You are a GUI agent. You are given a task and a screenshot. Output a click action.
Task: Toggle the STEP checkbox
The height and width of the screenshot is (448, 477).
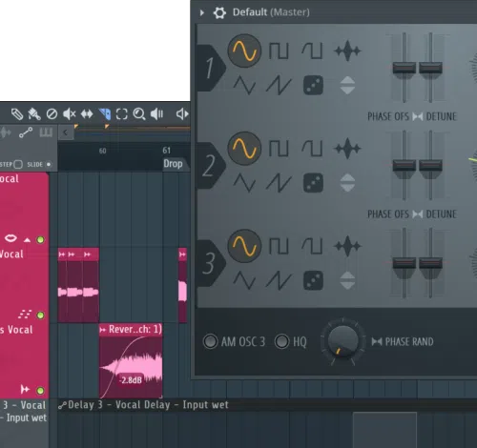[x=18, y=164]
